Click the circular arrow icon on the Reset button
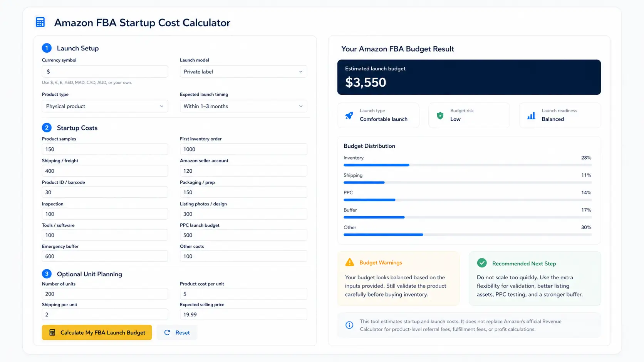 (x=167, y=332)
